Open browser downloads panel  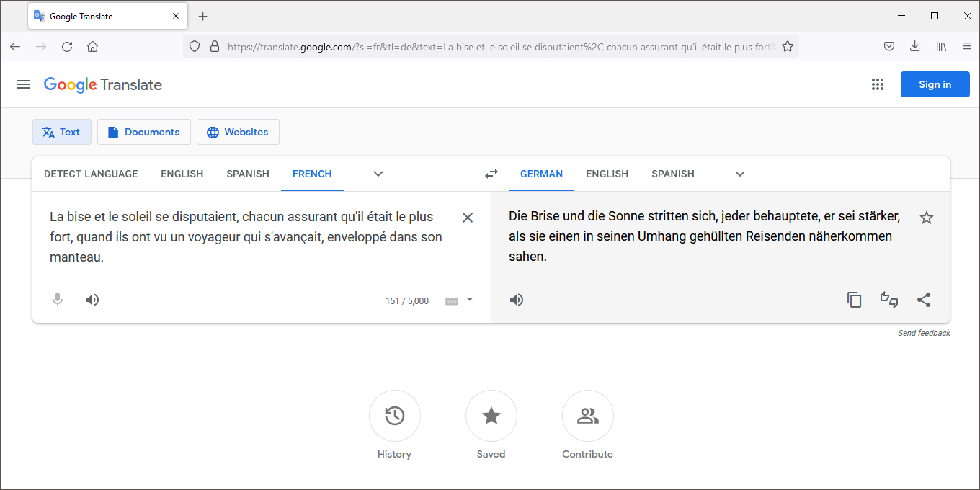(x=914, y=46)
